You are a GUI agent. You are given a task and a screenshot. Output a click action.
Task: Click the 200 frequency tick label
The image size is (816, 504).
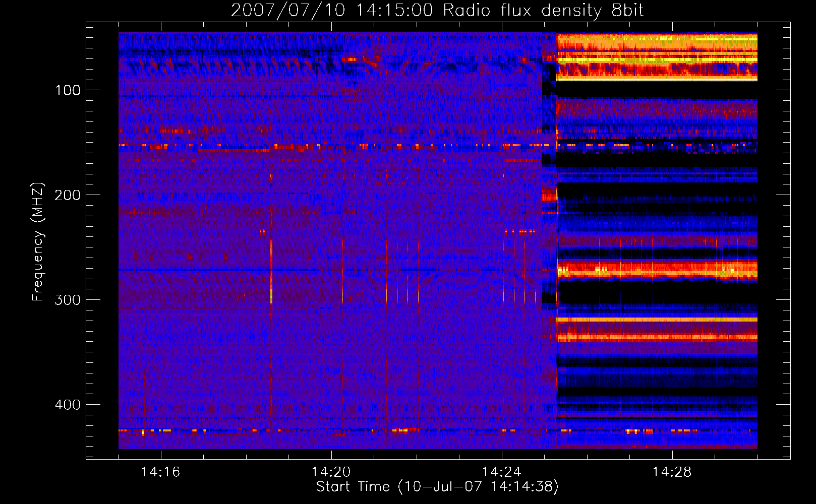pos(68,195)
